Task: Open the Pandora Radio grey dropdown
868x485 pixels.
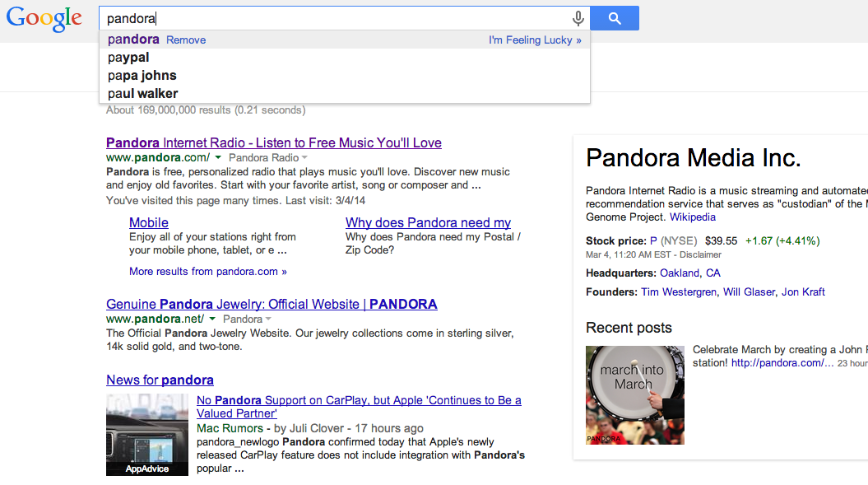Action: coord(268,158)
